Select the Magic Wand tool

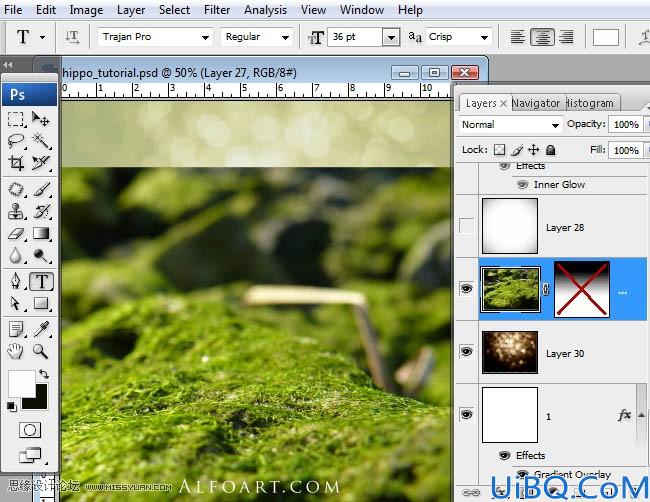(41, 141)
